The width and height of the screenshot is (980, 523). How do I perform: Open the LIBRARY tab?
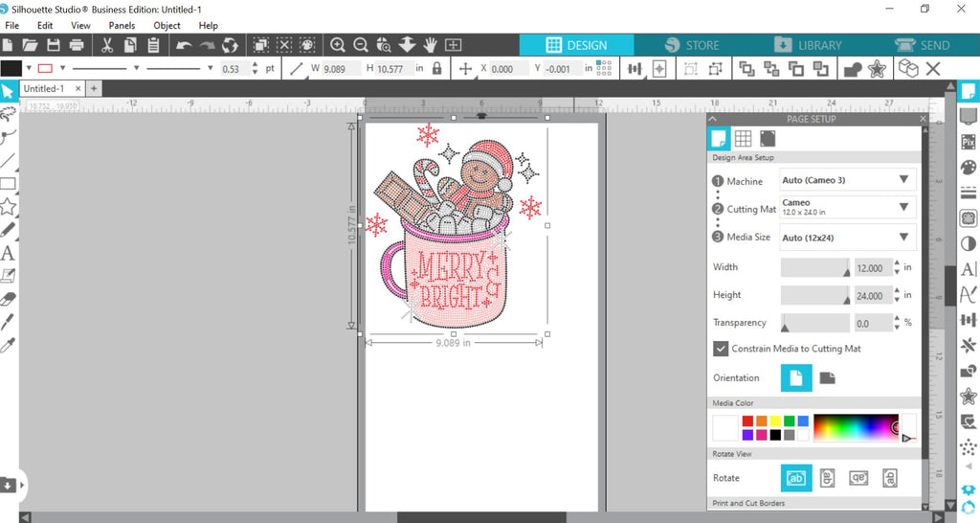tap(808, 45)
